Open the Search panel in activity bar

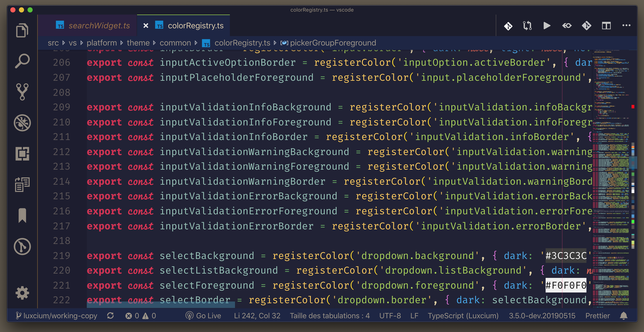22,61
